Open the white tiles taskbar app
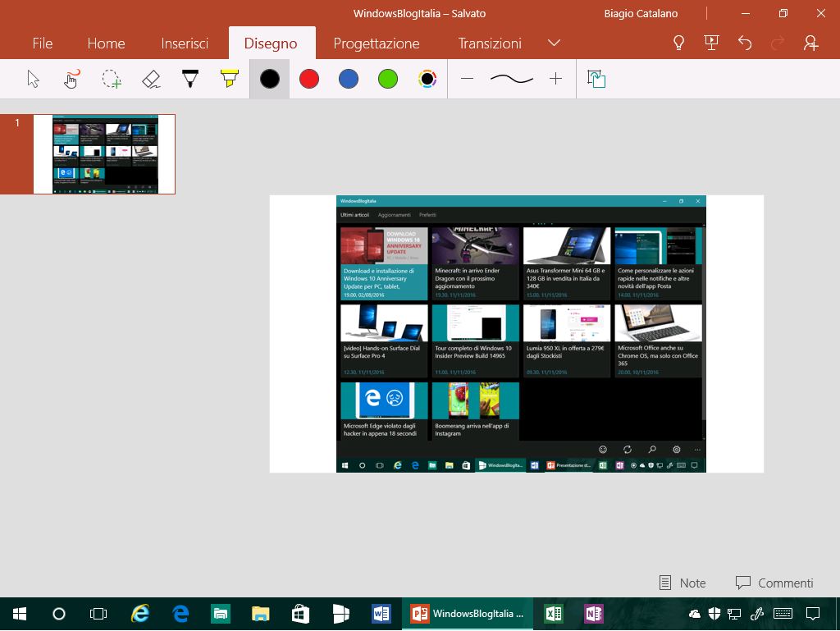 tap(340, 614)
